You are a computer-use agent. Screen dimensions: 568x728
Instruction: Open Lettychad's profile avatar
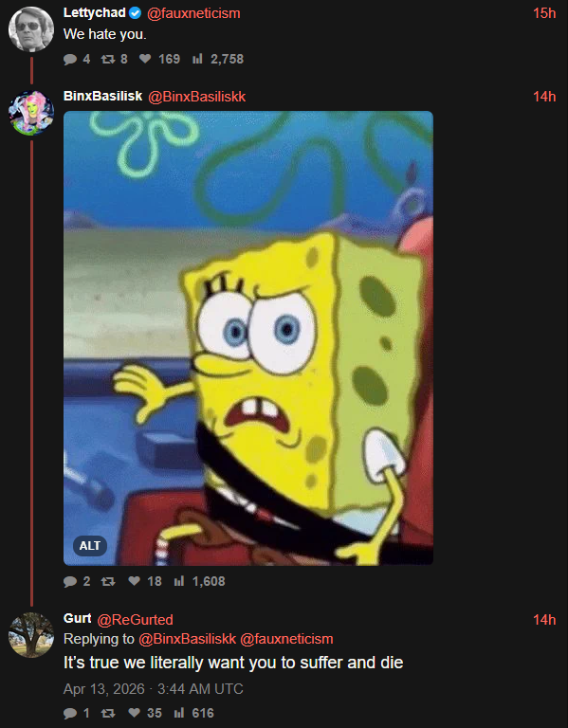click(x=31, y=28)
